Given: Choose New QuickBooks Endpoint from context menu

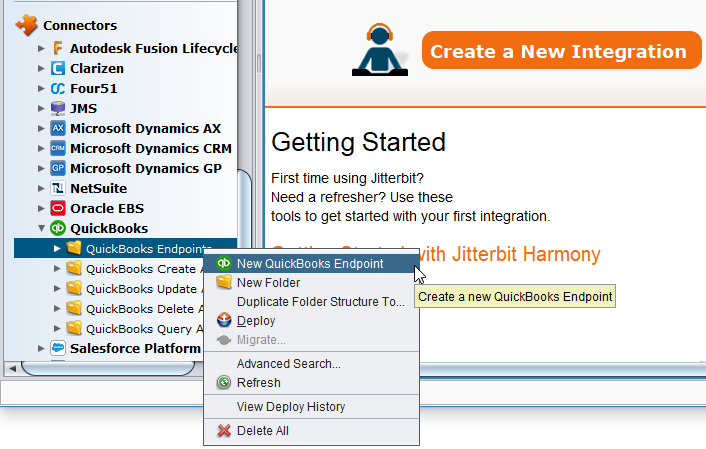Looking at the screenshot, I should (x=309, y=264).
